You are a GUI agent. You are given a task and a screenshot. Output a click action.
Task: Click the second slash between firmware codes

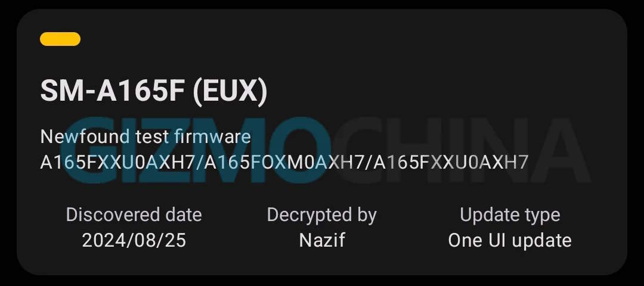pyautogui.click(x=369, y=163)
